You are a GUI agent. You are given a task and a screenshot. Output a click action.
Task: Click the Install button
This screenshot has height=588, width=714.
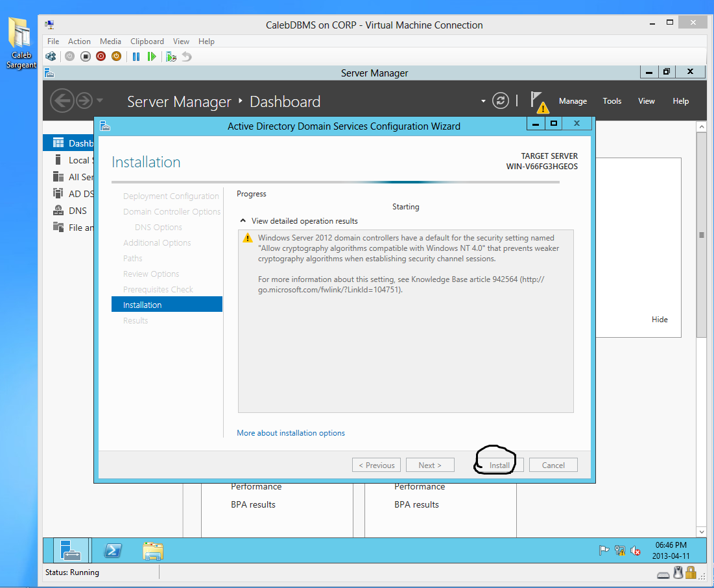click(499, 465)
